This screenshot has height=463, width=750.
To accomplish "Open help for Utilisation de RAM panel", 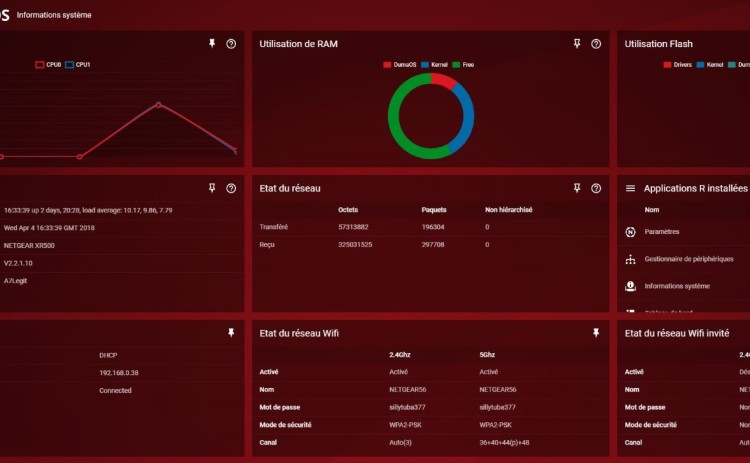I will [x=596, y=44].
